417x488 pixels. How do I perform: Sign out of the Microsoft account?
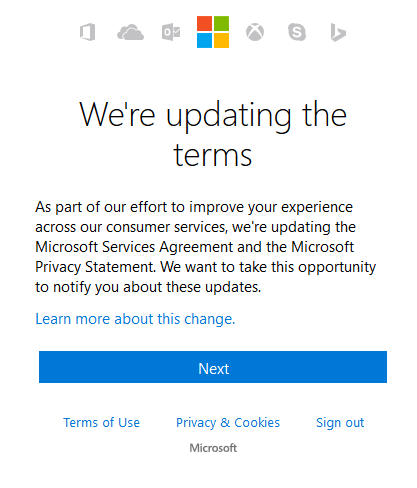point(340,423)
